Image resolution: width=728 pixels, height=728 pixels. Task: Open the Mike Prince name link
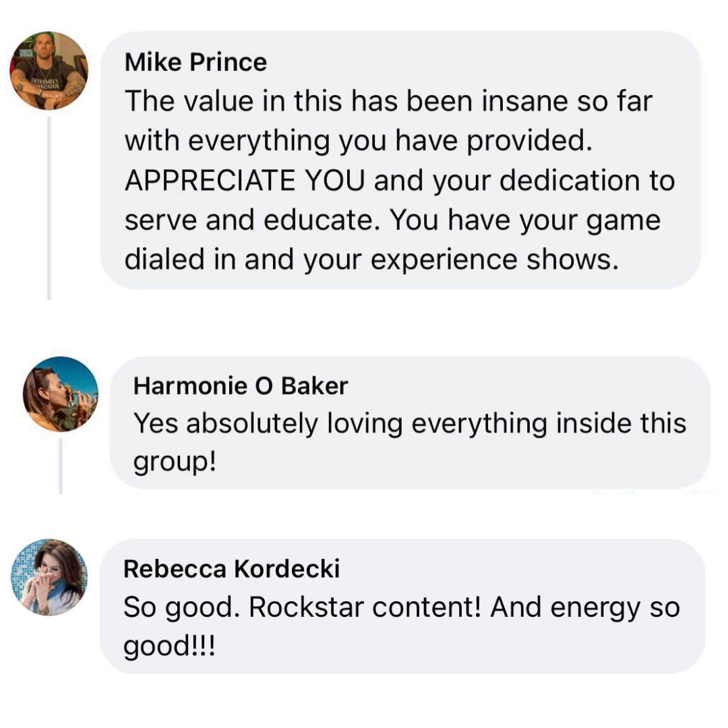click(x=195, y=63)
